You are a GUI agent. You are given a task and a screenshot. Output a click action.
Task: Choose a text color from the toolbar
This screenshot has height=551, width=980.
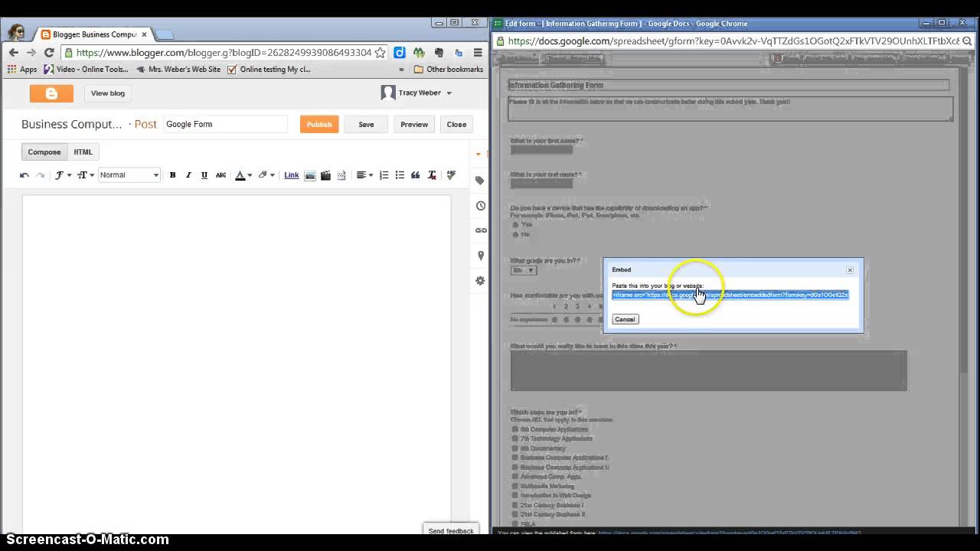pos(243,175)
